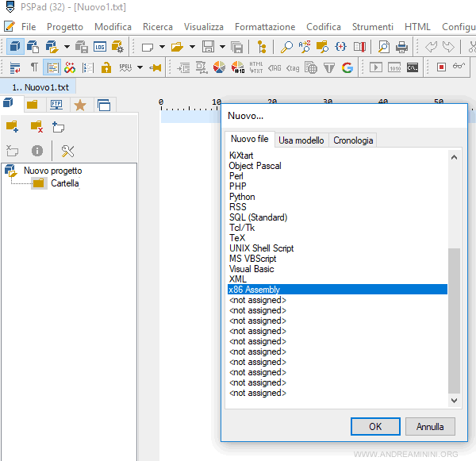Click the spell check toolbar icon
Image resolution: width=476 pixels, height=461 pixels.
point(125,67)
